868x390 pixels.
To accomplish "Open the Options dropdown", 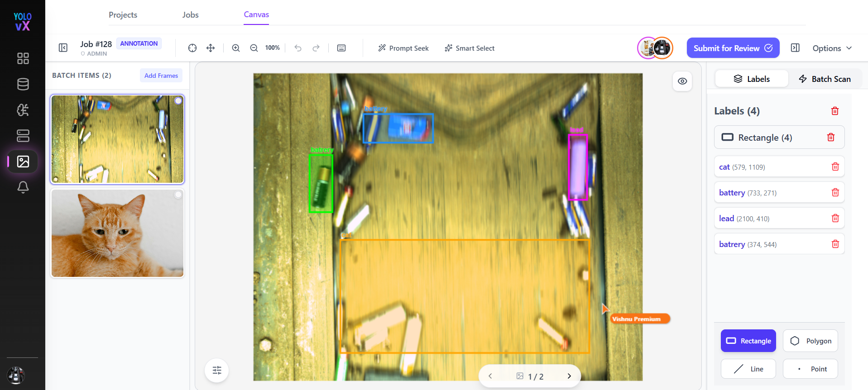I will coord(832,48).
